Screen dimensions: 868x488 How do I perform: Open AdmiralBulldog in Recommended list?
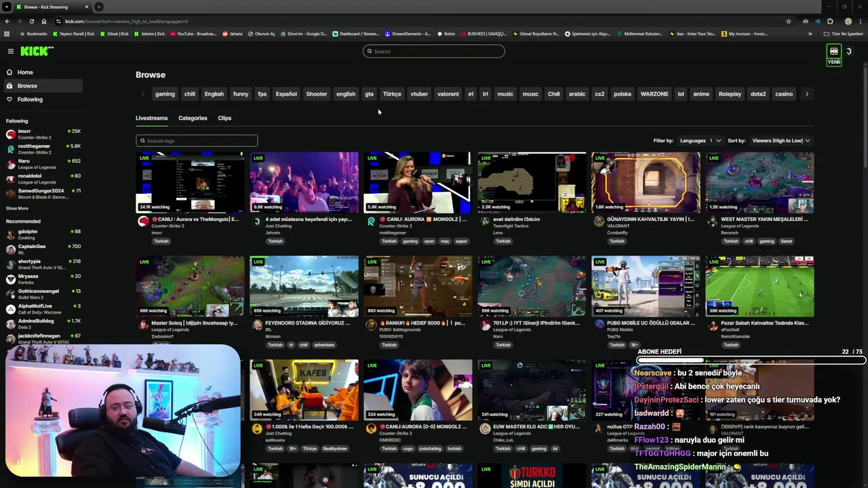coord(43,323)
